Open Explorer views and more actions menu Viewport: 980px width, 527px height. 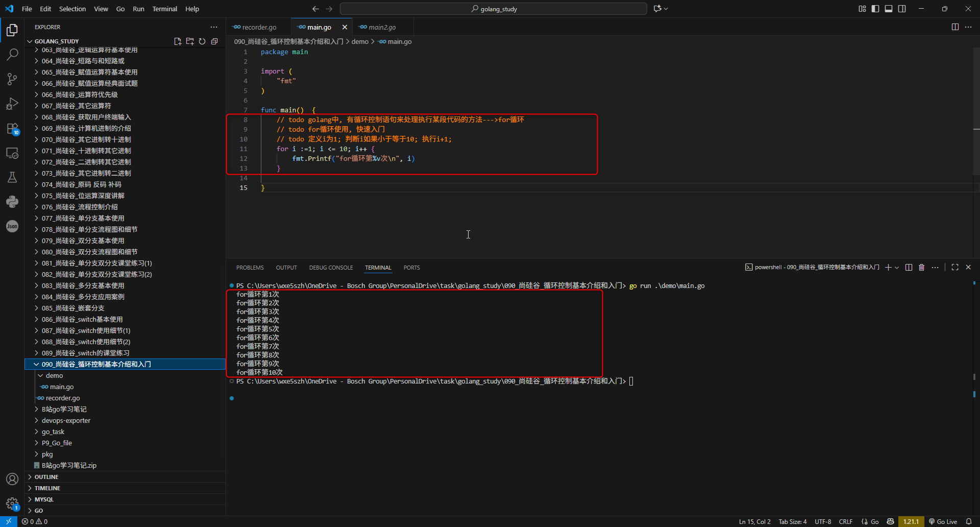214,27
